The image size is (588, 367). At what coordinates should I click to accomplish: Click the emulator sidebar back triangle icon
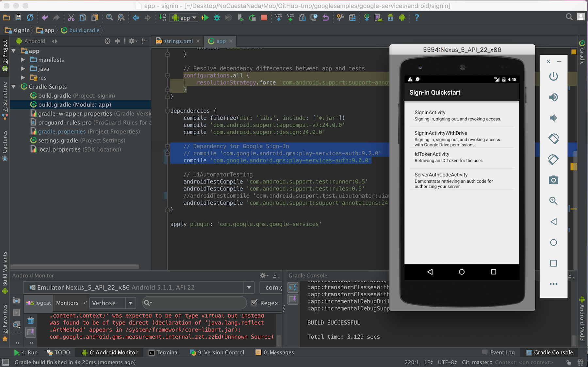[x=553, y=222]
